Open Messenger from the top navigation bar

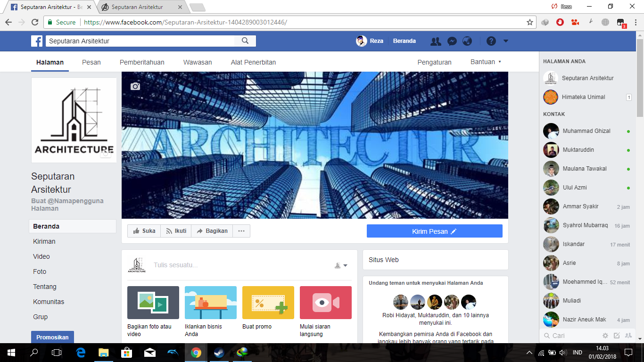(452, 41)
